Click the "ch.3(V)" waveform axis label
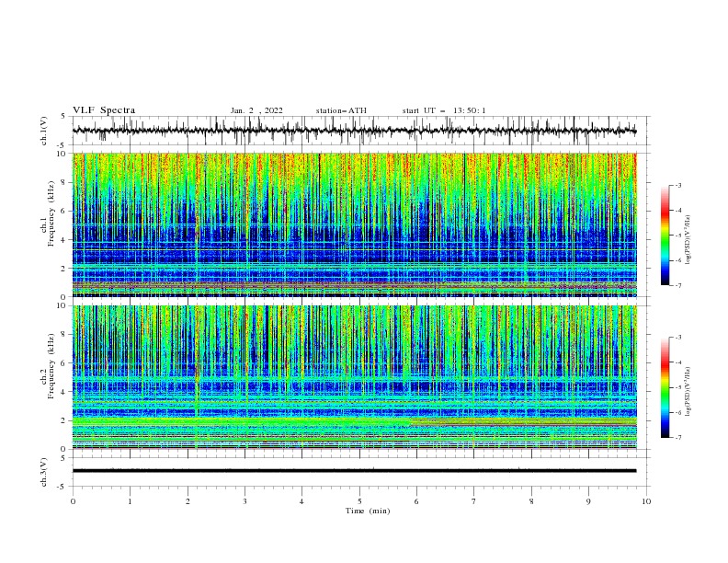The height and width of the screenshot is (563, 728). 44,472
